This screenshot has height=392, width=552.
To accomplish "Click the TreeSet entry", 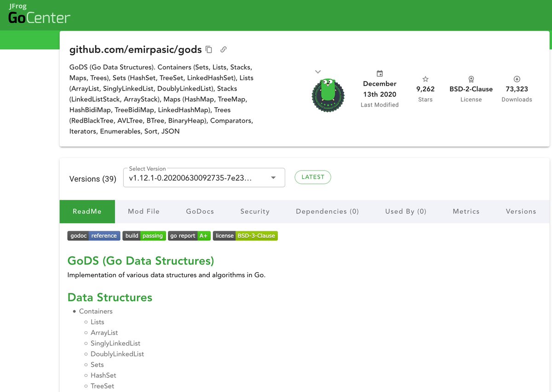I will [103, 386].
